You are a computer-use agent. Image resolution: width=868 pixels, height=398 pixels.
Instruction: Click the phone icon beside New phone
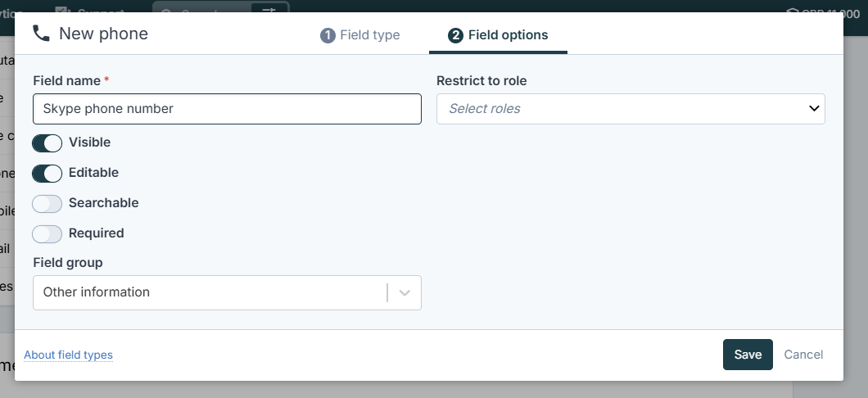(x=41, y=34)
